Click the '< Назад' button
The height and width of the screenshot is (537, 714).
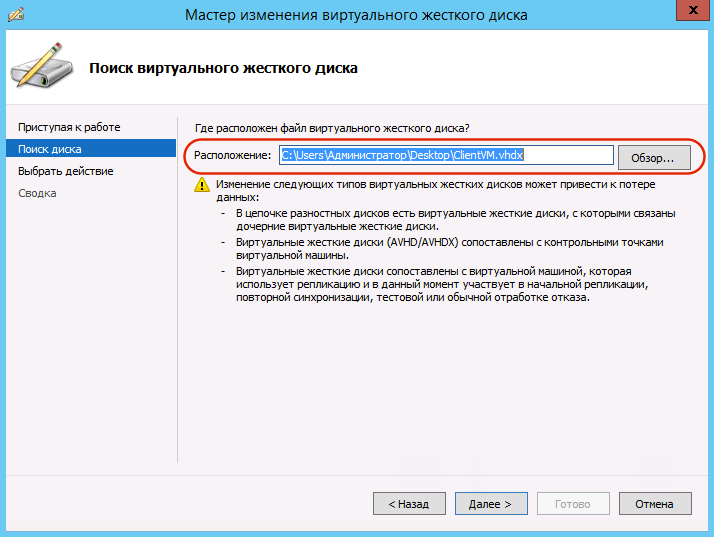[408, 504]
